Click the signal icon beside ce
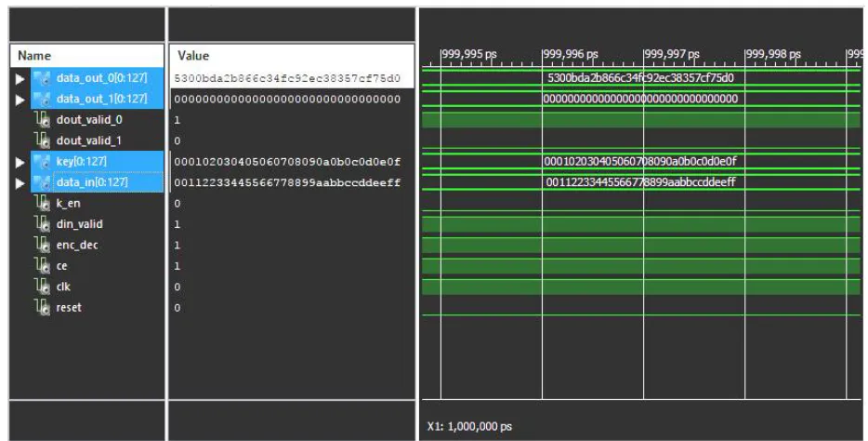The height and width of the screenshot is (441, 868). (x=43, y=266)
